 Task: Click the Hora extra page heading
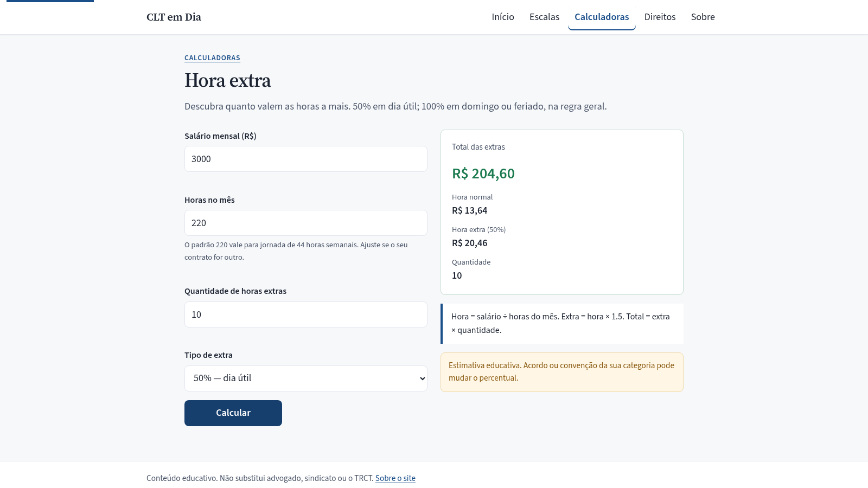(x=228, y=81)
